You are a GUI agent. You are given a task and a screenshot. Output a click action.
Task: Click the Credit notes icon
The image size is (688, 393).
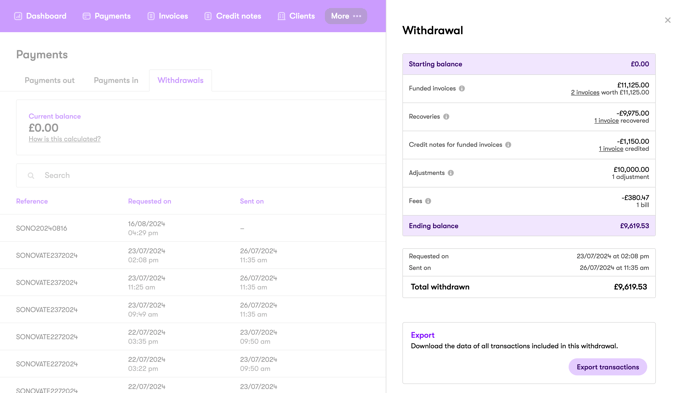click(208, 16)
